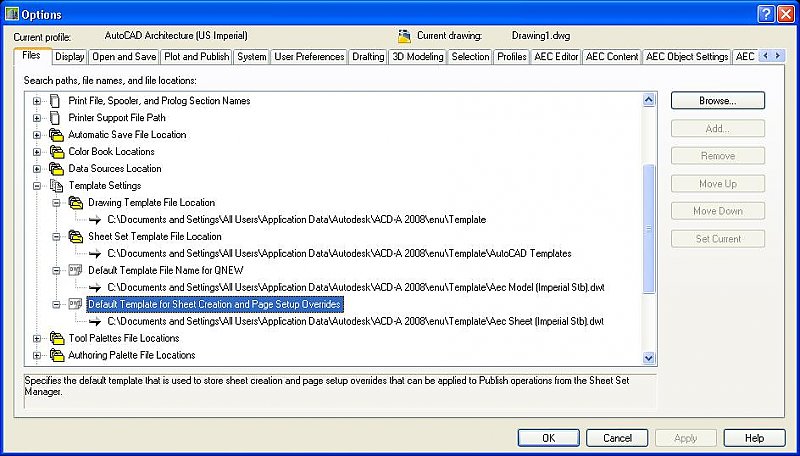Viewport: 800px width, 456px height.
Task: Click the Sheet Creation template DWG icon
Action: (x=76, y=304)
